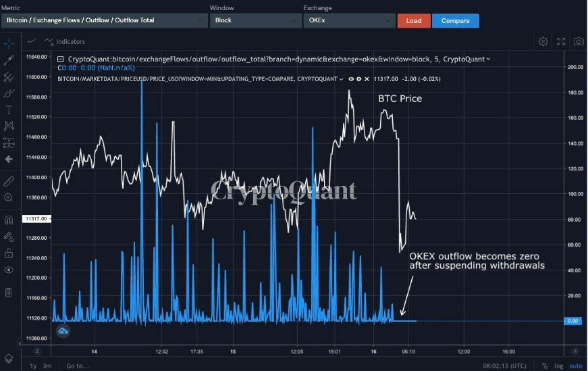This screenshot has width=588, height=371.
Task: Open the prediction and measurement tools
Action: coord(9,143)
